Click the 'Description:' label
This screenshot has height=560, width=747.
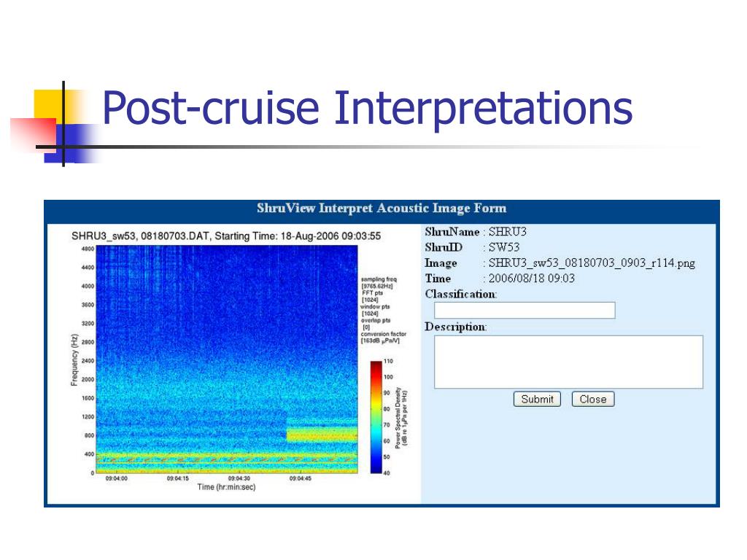click(x=455, y=327)
